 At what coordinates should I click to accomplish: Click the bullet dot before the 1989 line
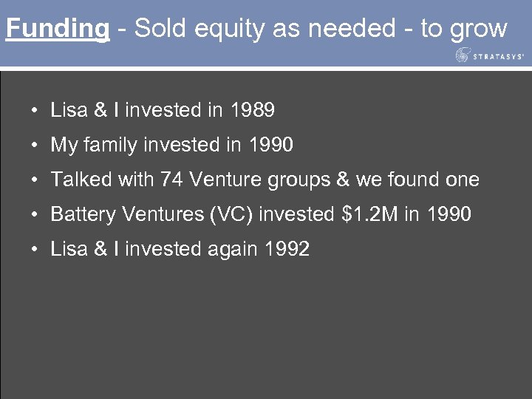[x=35, y=112]
